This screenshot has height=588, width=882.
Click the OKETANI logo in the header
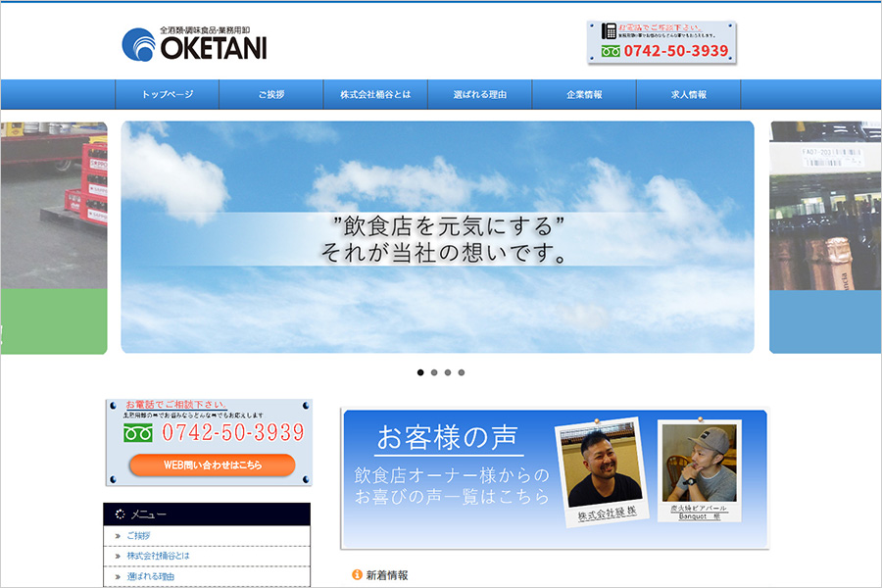tap(194, 43)
